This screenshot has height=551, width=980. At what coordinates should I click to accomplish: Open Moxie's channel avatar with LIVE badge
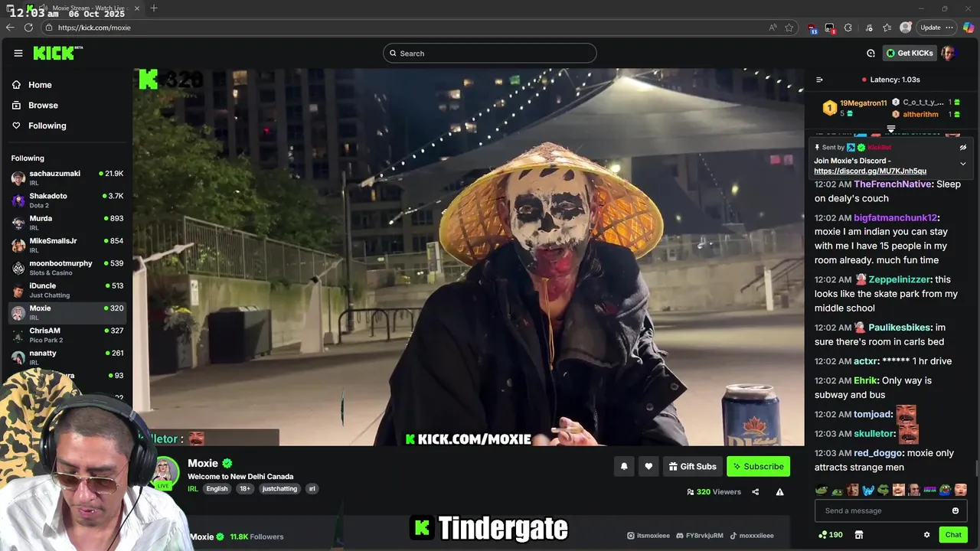pos(164,472)
